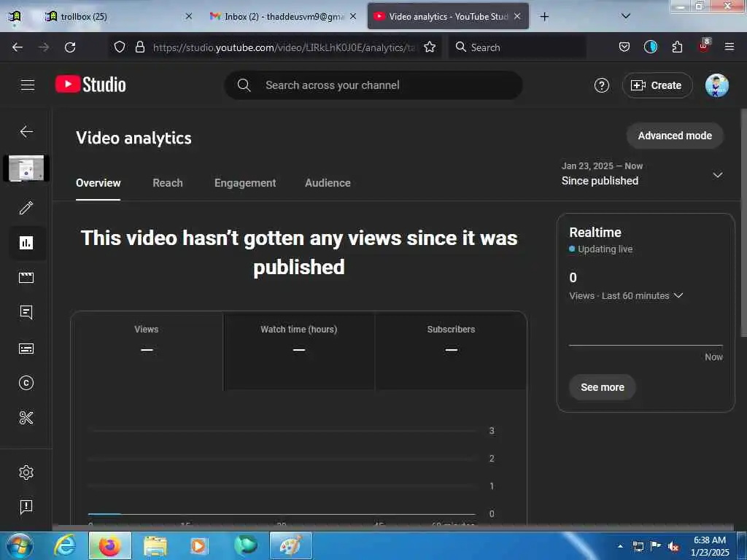The height and width of the screenshot is (560, 747).
Task: Select the Watch time (hours) metric card
Action: (298, 351)
